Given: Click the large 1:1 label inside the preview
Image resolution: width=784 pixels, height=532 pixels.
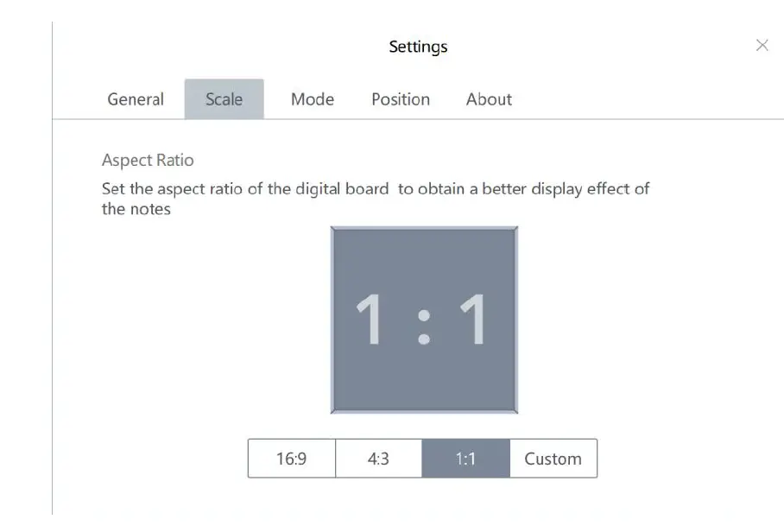Looking at the screenshot, I should 423,320.
